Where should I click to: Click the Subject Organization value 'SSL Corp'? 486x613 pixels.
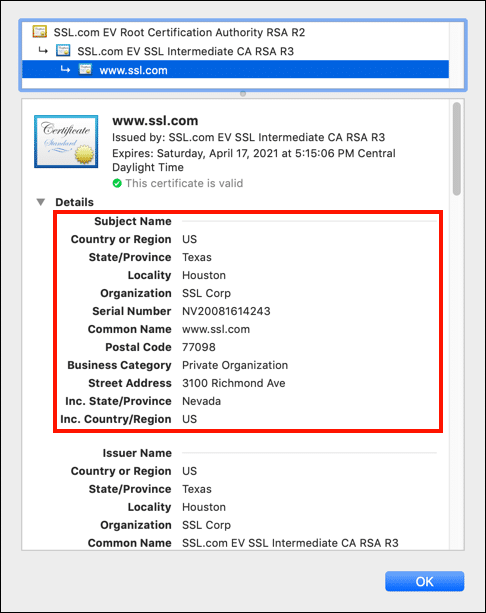pyautogui.click(x=206, y=293)
